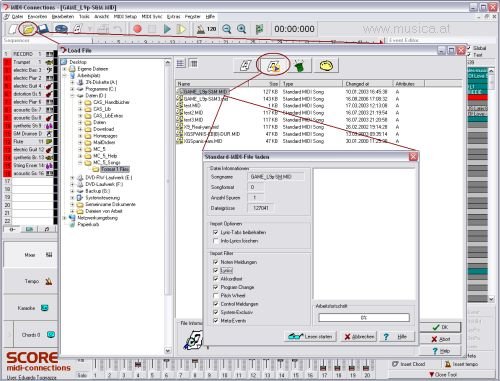The height and width of the screenshot is (381, 500).
Task: Click the music note sheet toolbar icon
Action: coord(77,29)
